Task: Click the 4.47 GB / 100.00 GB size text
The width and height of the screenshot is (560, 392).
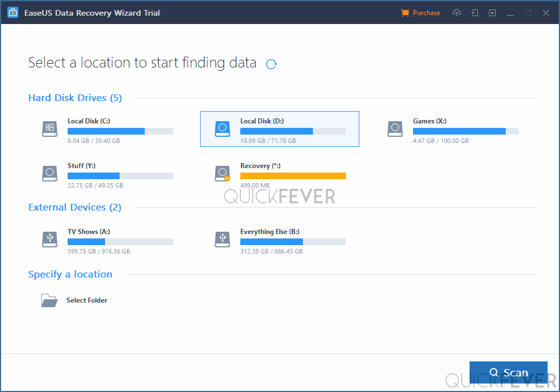Action: pos(441,141)
